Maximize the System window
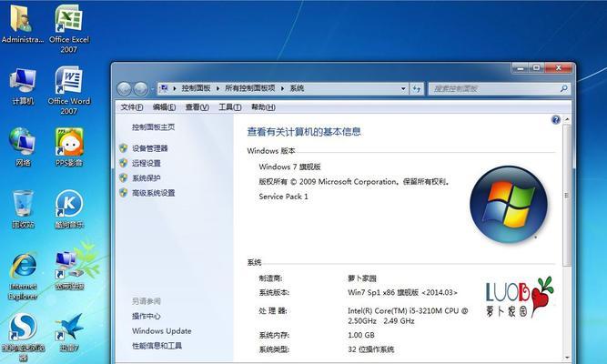Image resolution: width=607 pixels, height=364 pixels. point(537,68)
